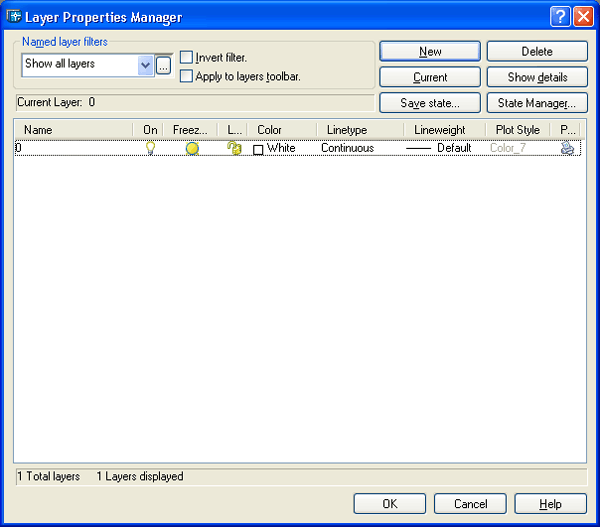
Task: Click the Help question mark in title bar
Action: 560,17
